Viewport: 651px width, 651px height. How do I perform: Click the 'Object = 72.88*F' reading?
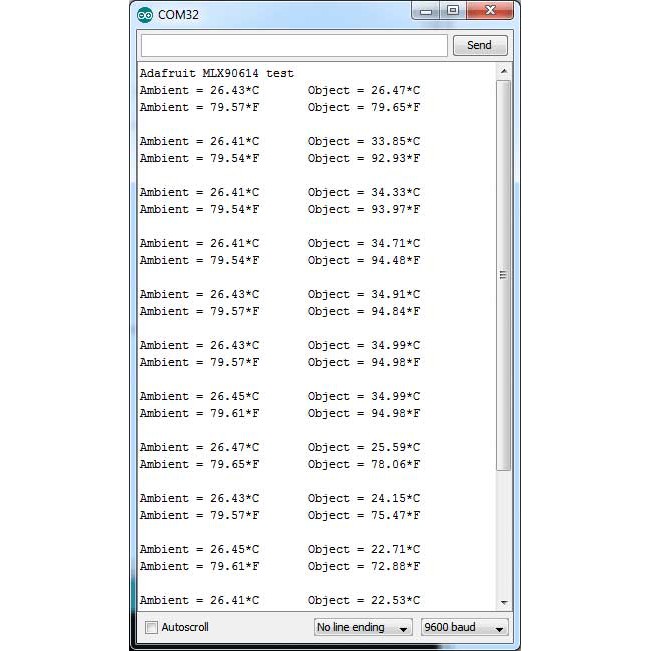(364, 567)
